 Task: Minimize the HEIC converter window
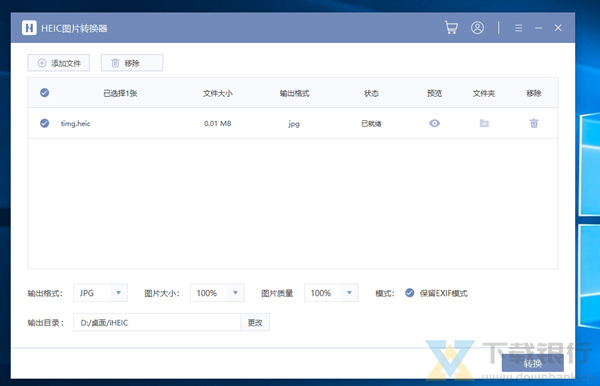pyautogui.click(x=538, y=28)
